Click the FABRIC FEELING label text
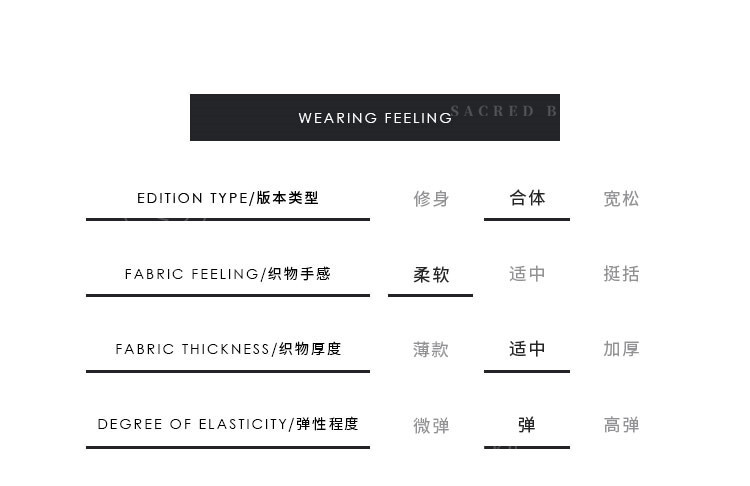This screenshot has height=486, width=750. [190, 274]
